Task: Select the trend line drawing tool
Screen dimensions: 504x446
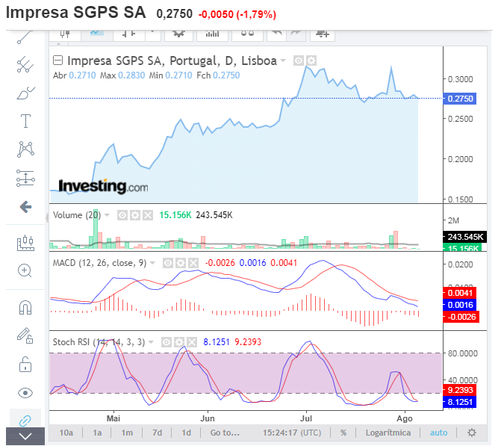Action: pos(25,37)
